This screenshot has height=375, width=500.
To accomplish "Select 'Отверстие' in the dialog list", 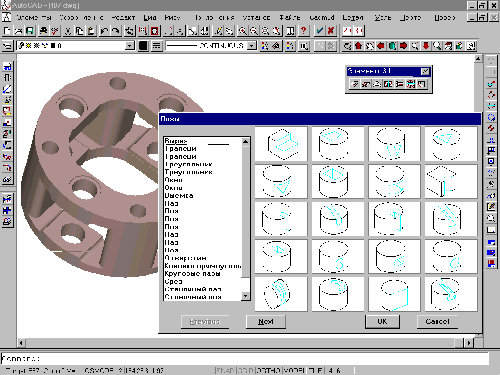I will (185, 258).
